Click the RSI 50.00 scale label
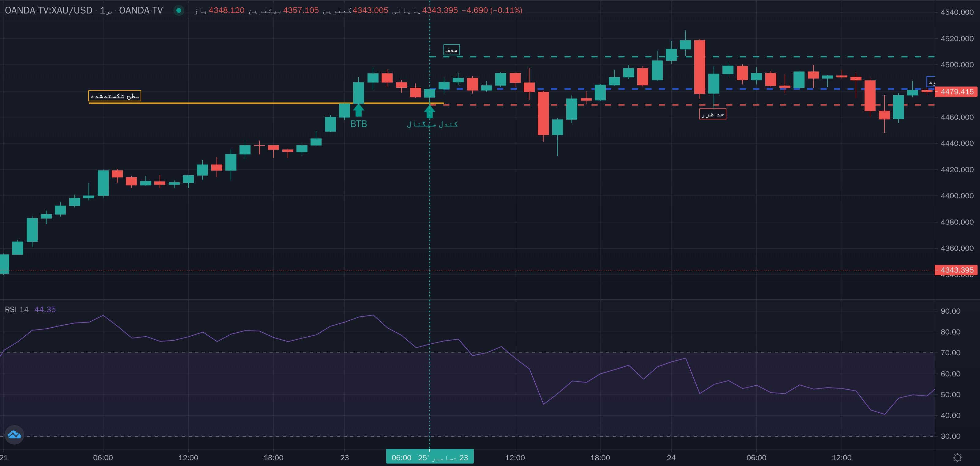 (950, 395)
